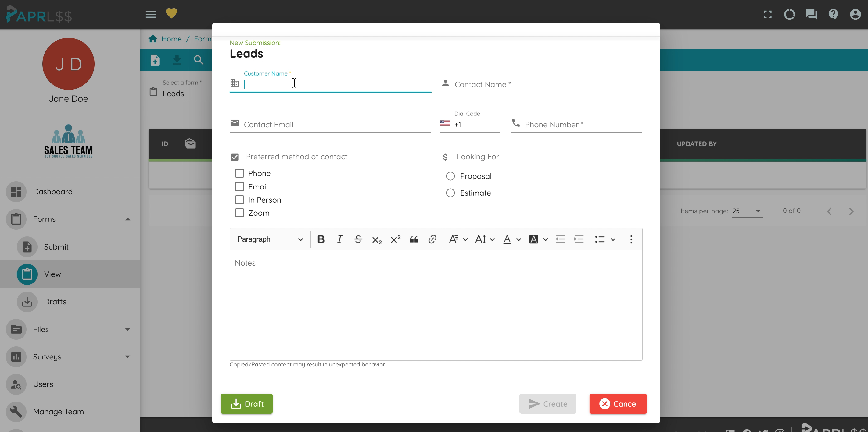Screen dimensions: 868x432
Task: Open the font background color picker
Action: click(538, 239)
